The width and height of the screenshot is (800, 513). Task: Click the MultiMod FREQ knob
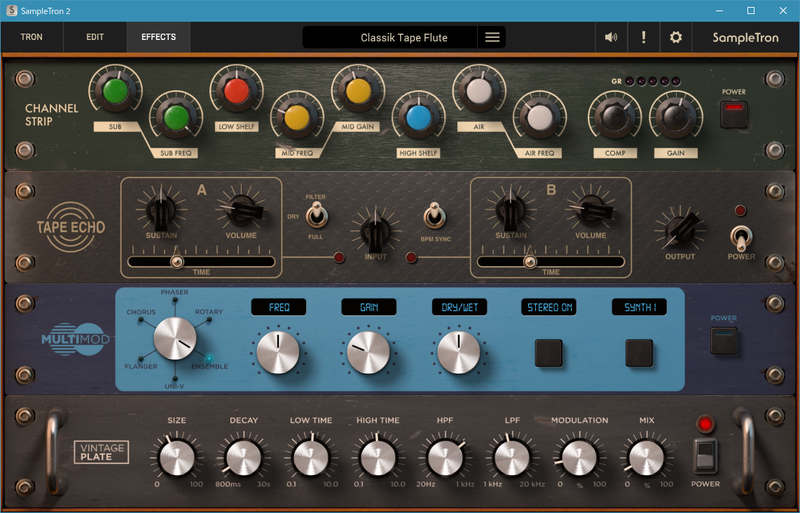(278, 352)
